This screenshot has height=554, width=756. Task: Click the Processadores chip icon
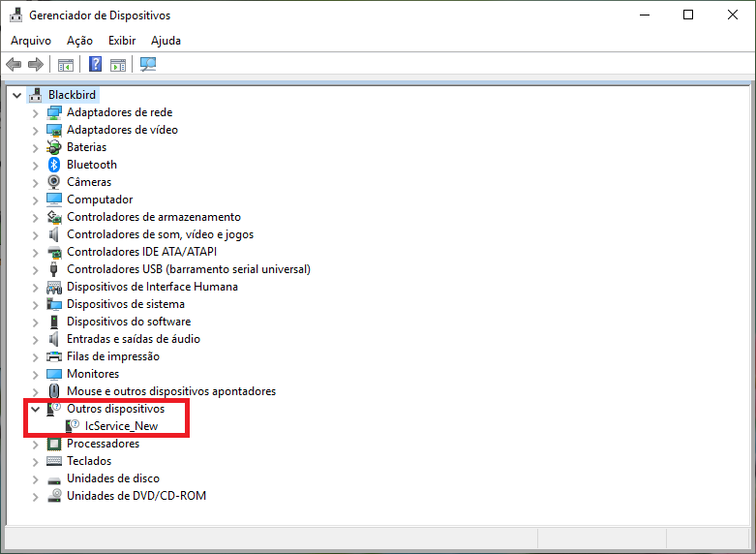(54, 444)
